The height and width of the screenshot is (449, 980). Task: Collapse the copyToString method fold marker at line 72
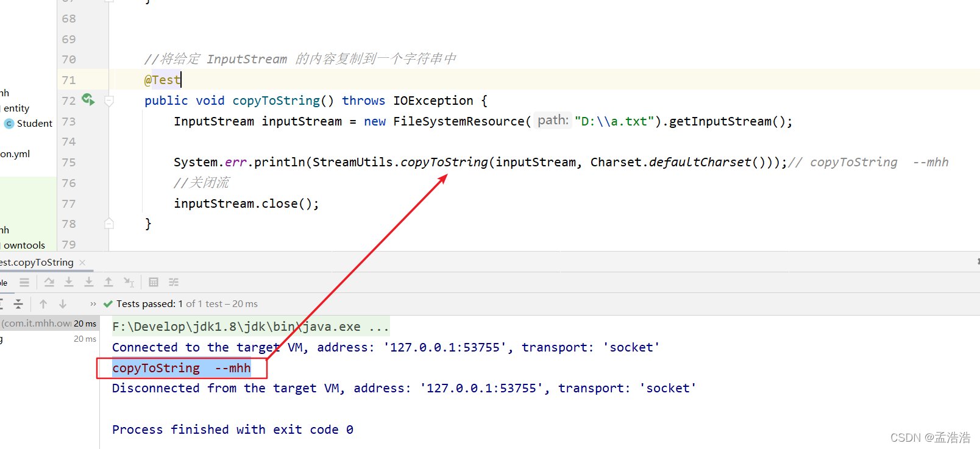(109, 101)
